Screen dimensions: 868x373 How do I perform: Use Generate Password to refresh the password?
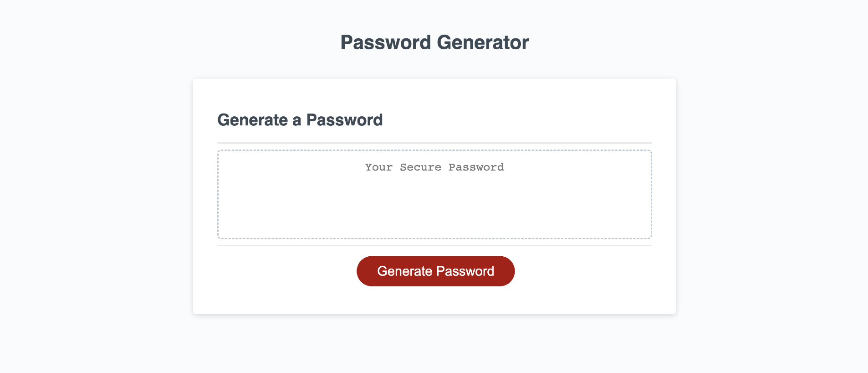point(435,271)
